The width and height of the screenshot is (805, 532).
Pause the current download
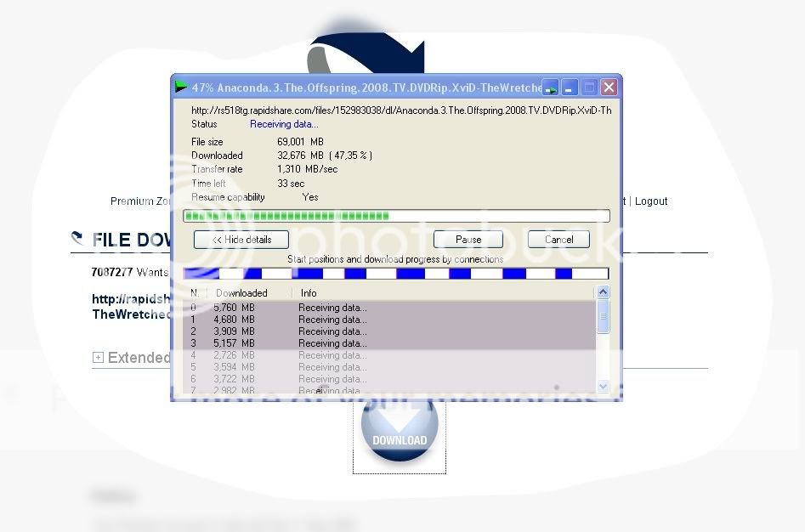[x=468, y=240]
